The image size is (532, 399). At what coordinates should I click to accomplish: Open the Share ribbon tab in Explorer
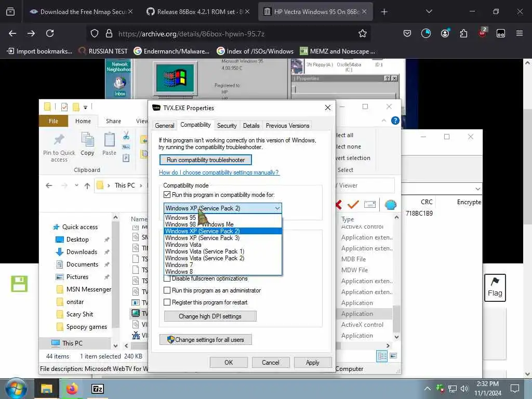113,121
